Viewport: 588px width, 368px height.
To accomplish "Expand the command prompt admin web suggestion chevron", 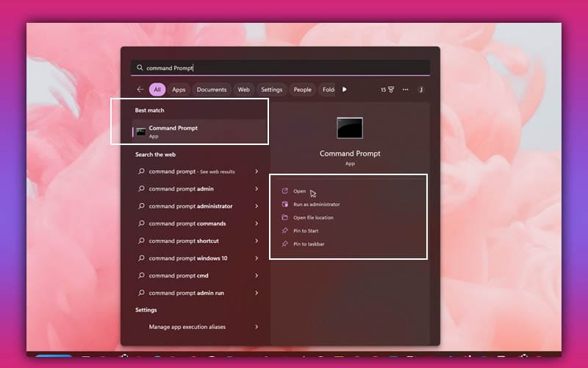I will point(257,189).
